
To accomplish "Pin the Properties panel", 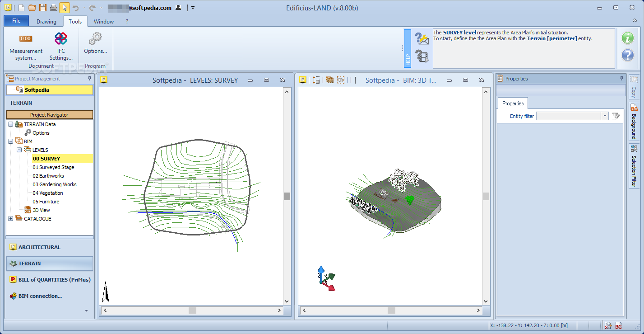I will point(622,79).
